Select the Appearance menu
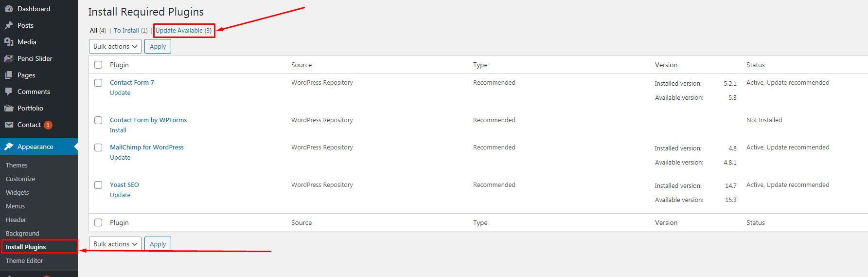868x277 pixels. coord(39,147)
